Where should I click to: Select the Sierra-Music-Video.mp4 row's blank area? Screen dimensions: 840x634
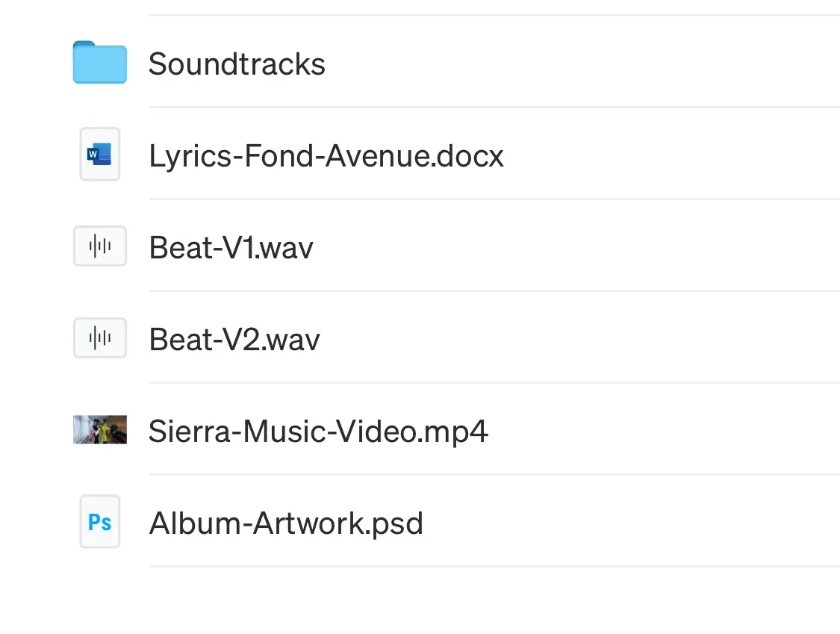(x=665, y=429)
